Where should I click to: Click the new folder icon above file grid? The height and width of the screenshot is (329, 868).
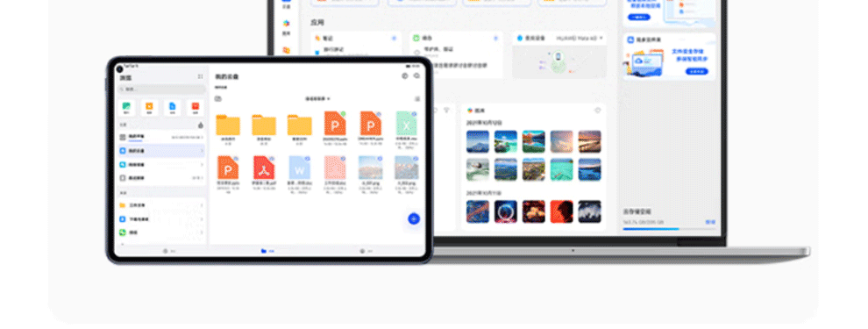click(218, 98)
